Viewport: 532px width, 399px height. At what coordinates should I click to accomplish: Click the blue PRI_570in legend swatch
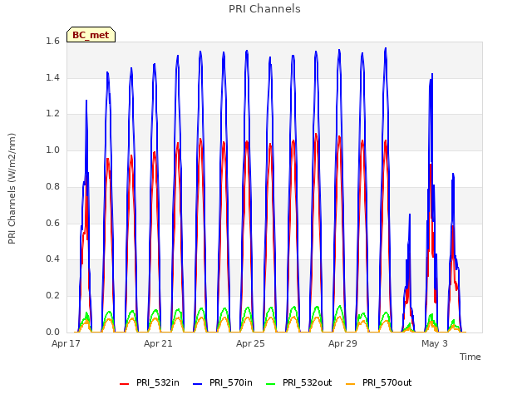tap(198, 384)
